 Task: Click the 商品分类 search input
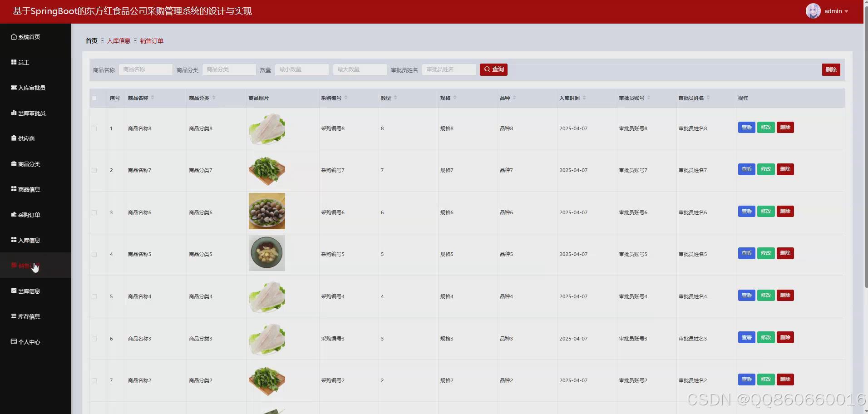pos(229,69)
